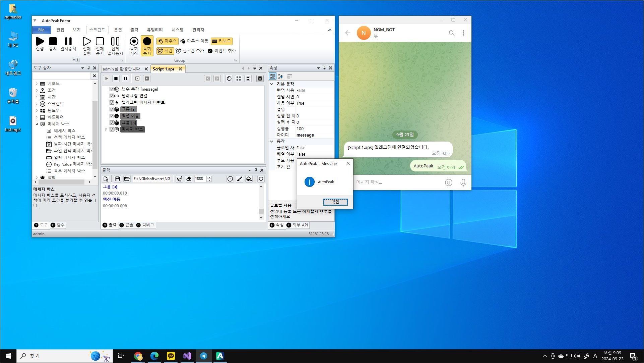Toggle the 변수 추가 [message] checkbox
The image size is (644, 363).
click(x=112, y=89)
